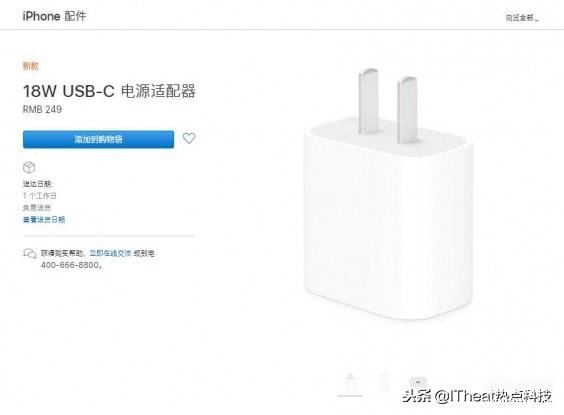
Task: Open the 查看送货日期 link
Action: click(44, 219)
